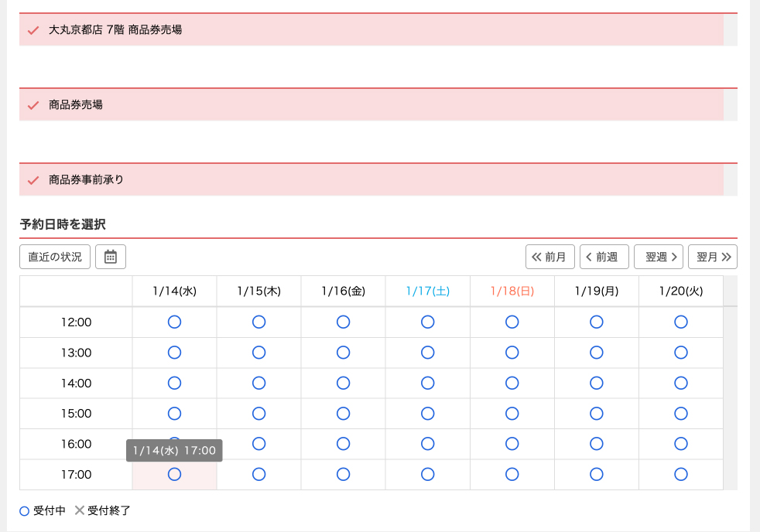Select the 1/20(火) 17:00 slot circle
This screenshot has width=760, height=532.
click(x=680, y=474)
